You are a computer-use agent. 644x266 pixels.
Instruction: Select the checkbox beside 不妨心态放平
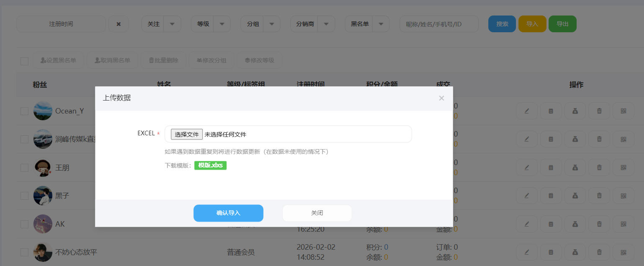pos(25,252)
